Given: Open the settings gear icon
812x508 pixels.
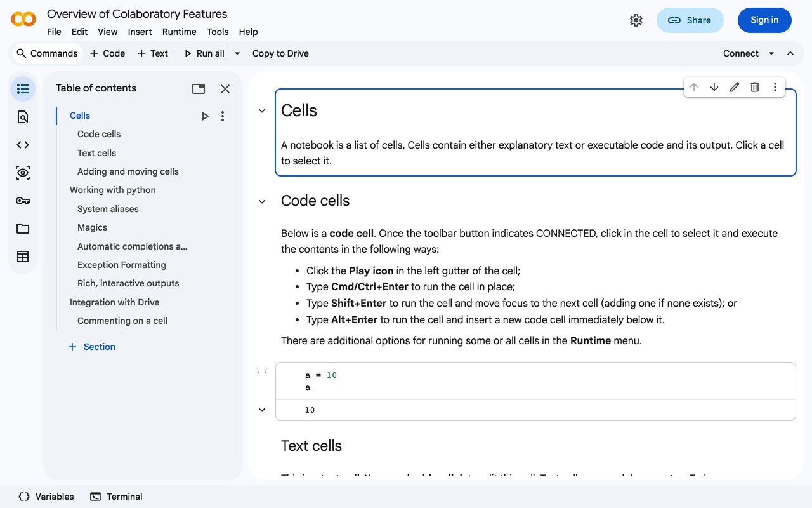Looking at the screenshot, I should tap(636, 20).
